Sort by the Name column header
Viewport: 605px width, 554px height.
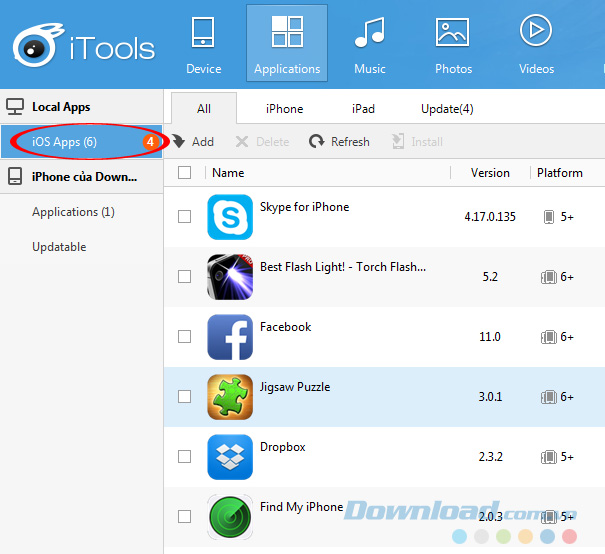(228, 172)
